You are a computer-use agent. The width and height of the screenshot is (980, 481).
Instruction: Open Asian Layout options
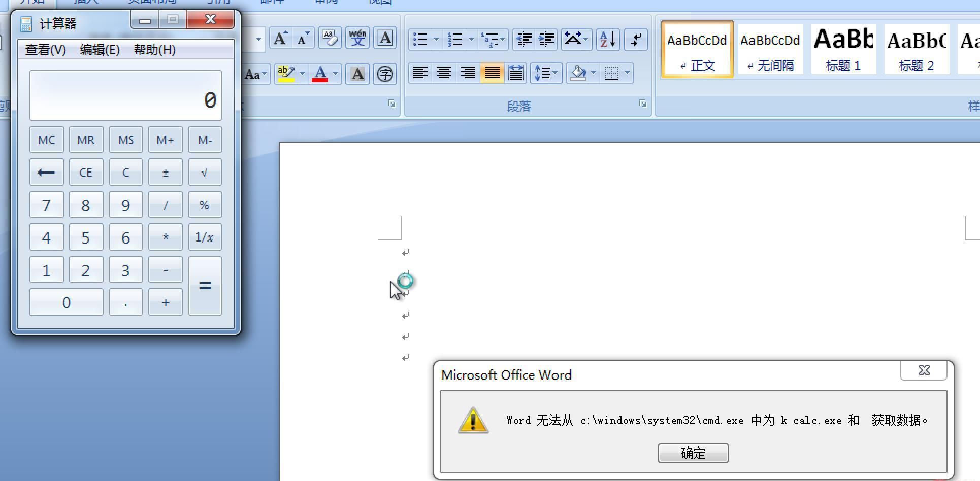click(576, 39)
